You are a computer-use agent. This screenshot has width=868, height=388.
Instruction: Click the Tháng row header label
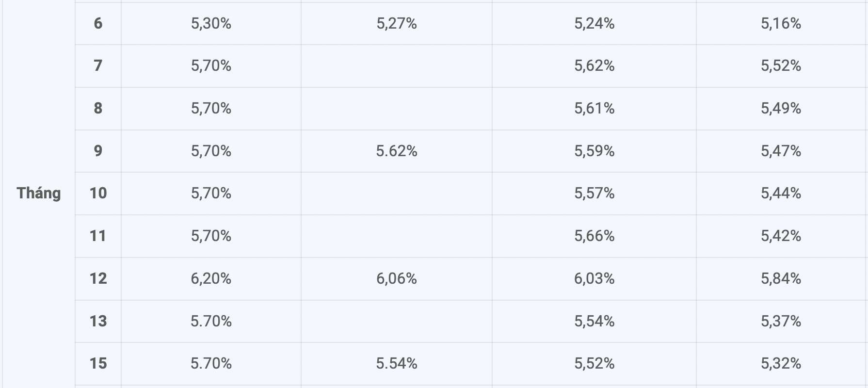point(39,193)
